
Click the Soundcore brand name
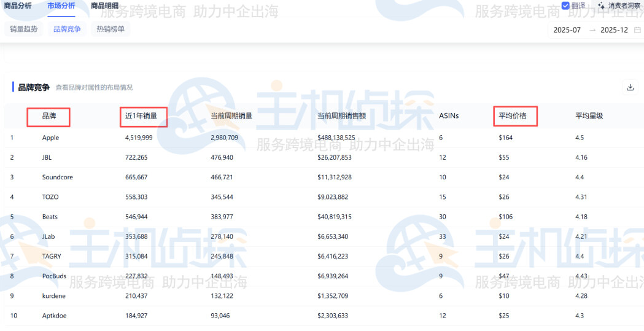click(x=58, y=177)
